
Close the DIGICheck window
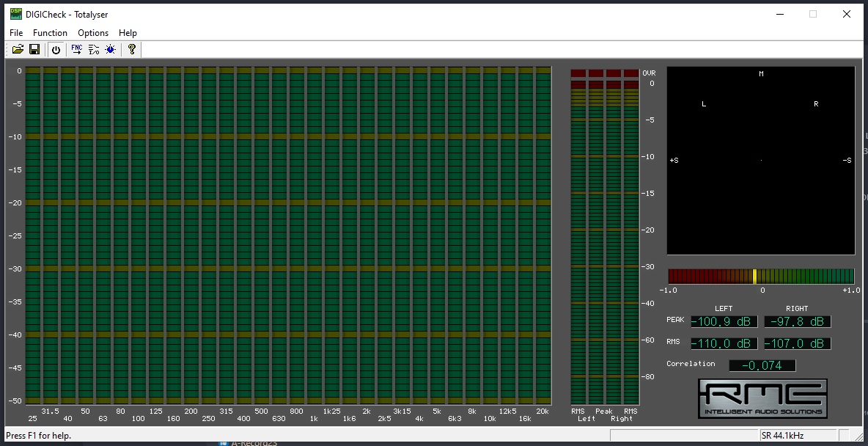(x=847, y=14)
